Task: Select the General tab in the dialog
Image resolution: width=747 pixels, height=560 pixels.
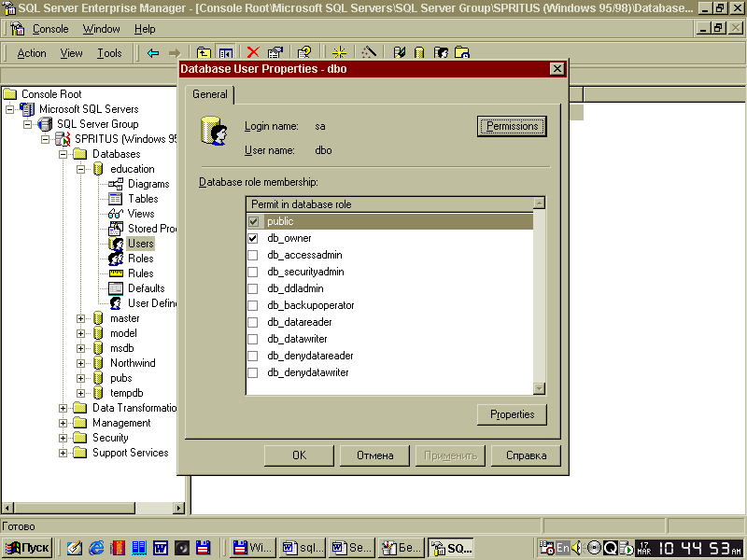Action: (x=209, y=94)
